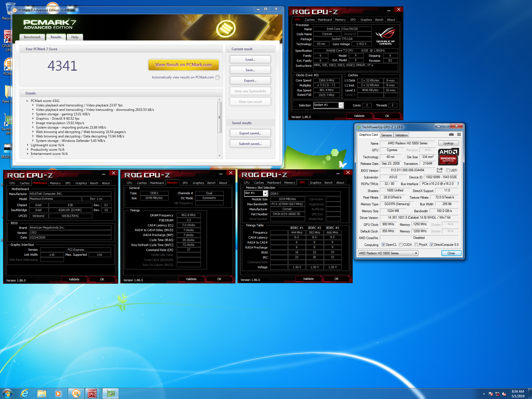
Task: Open Windows Explorer from the taskbar
Action: coord(42,393)
